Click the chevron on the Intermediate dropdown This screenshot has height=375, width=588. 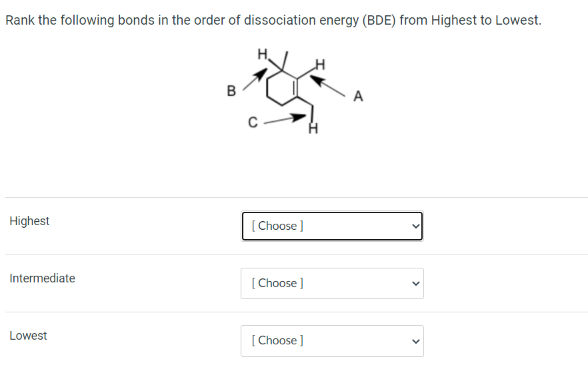pos(415,283)
